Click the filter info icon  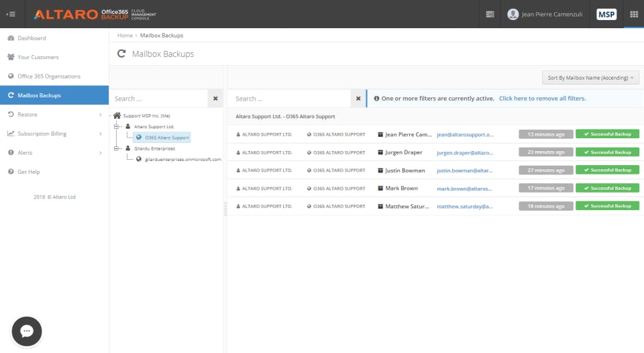pyautogui.click(x=376, y=99)
